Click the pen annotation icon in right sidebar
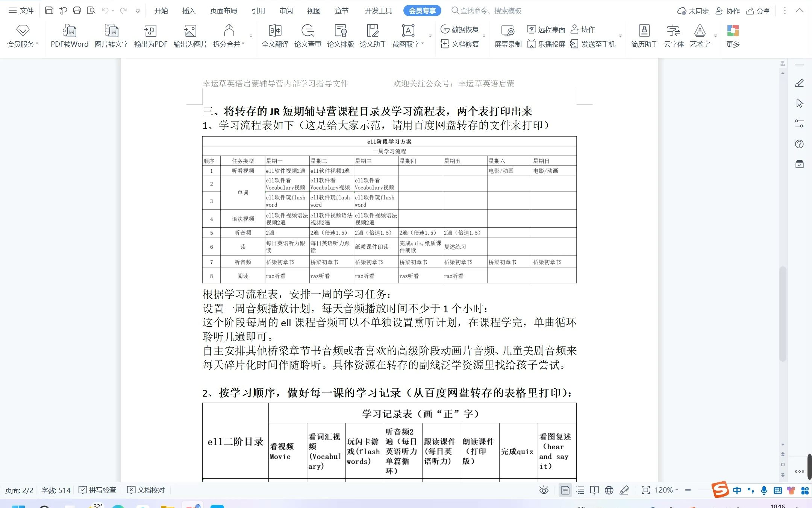This screenshot has width=812, height=508. [x=800, y=83]
